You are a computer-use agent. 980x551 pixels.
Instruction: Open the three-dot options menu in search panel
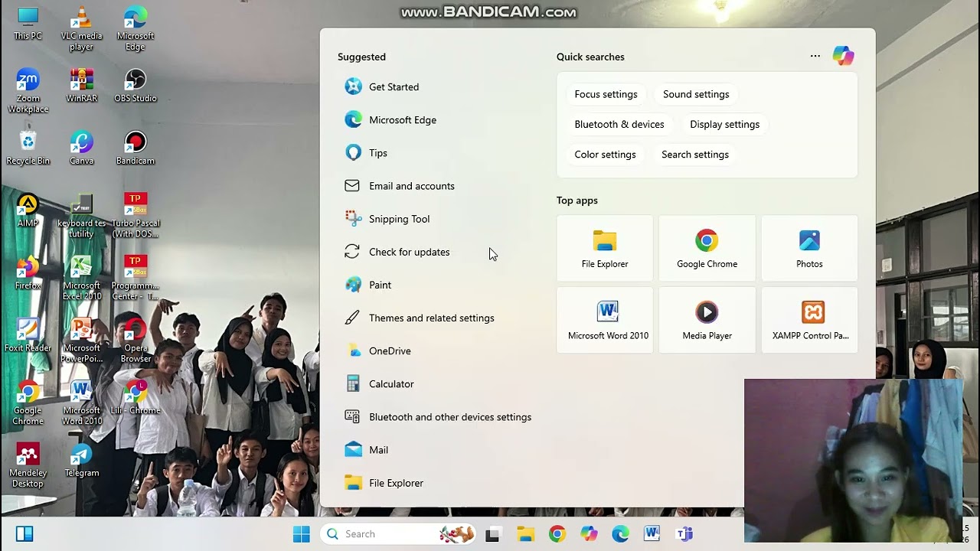[x=815, y=56]
